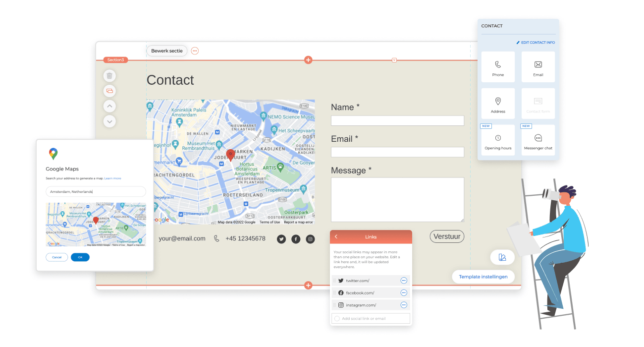The width and height of the screenshot is (644, 347).
Task: Click the Amsterdam, Netherlands address field
Action: 96,191
